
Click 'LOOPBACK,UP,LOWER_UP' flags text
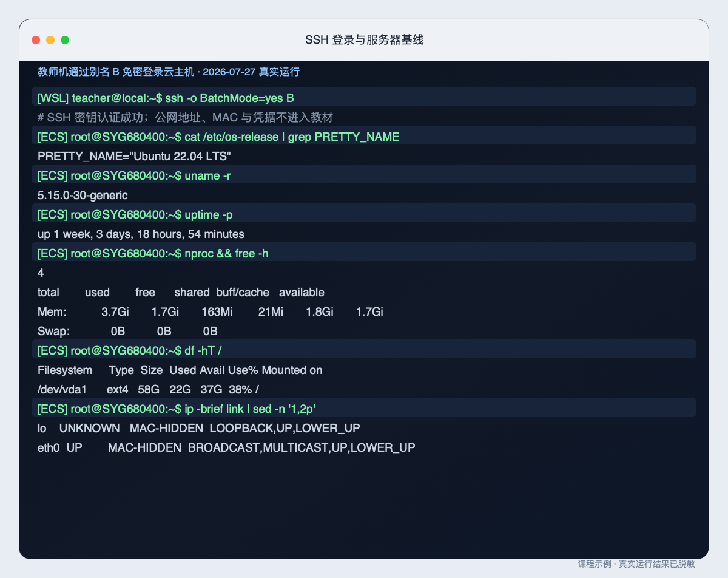click(x=285, y=429)
